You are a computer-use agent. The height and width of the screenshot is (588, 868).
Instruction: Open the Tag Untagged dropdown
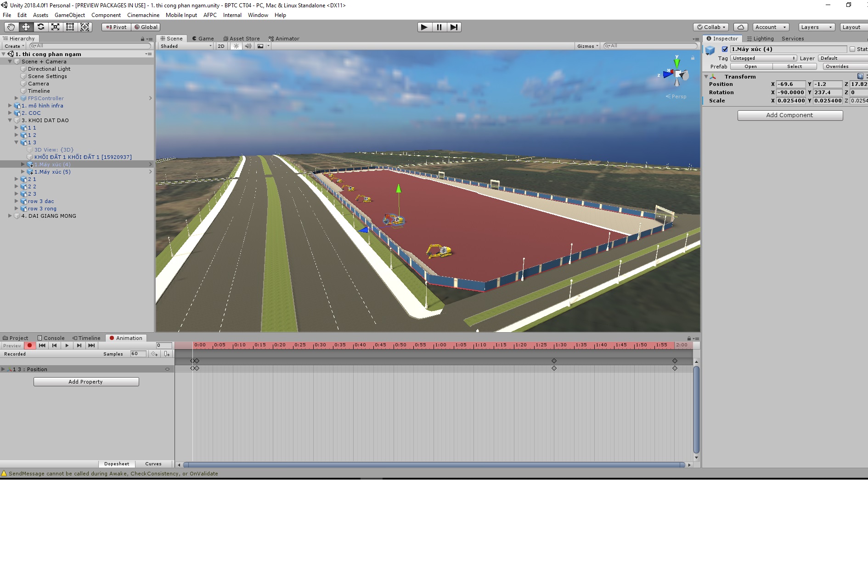tap(763, 58)
